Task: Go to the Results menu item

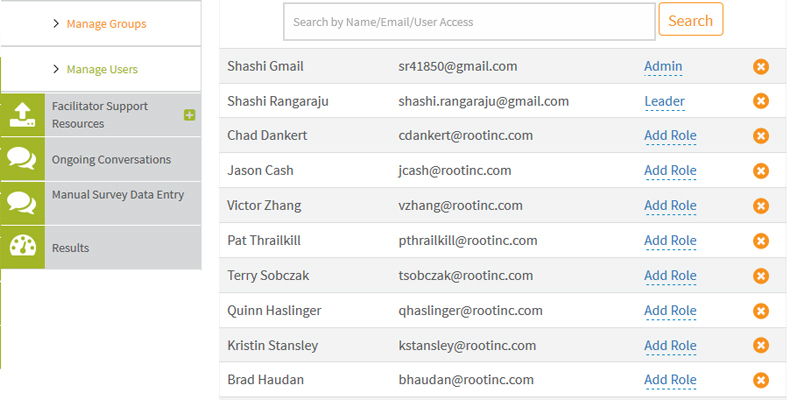Action: [x=71, y=247]
